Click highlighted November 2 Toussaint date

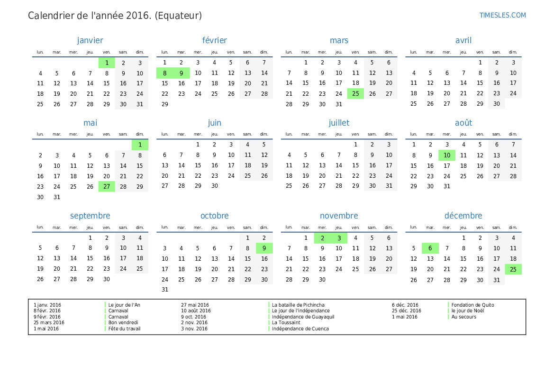(322, 238)
